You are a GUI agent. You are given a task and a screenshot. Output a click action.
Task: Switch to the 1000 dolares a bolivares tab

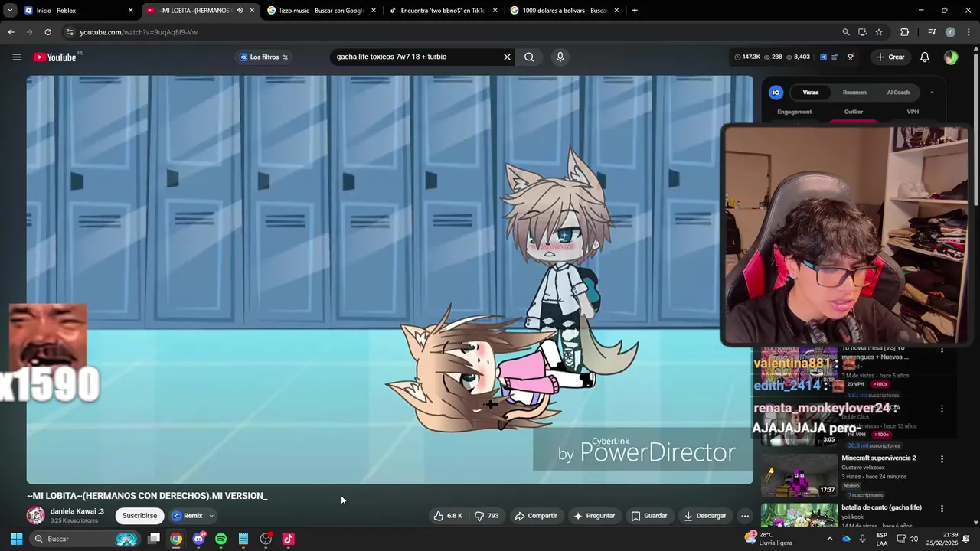[x=564, y=11]
